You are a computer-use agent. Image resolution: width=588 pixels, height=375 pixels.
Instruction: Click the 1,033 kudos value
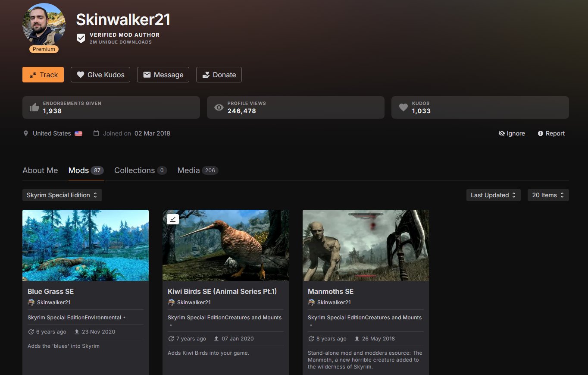pyautogui.click(x=421, y=111)
